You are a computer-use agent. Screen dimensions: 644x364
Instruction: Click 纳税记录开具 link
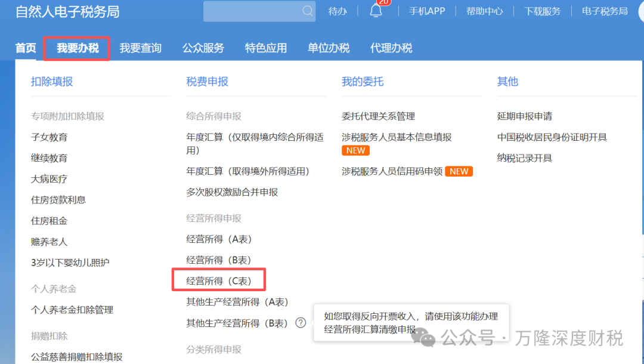click(x=525, y=158)
